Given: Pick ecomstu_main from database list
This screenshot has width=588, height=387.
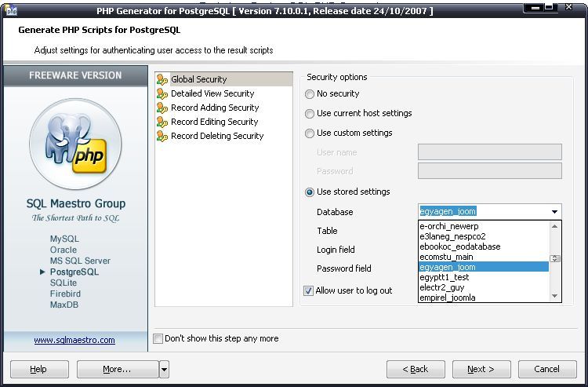Looking at the screenshot, I should point(484,257).
